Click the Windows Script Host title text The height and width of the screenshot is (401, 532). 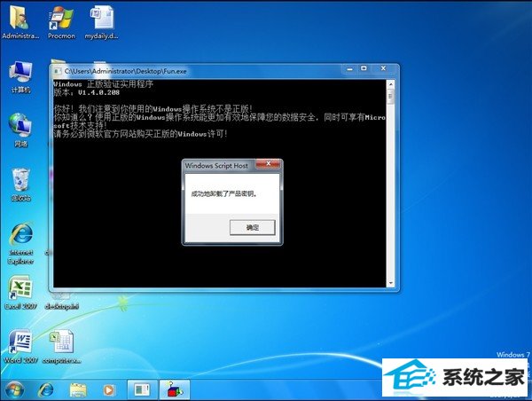click(x=216, y=166)
